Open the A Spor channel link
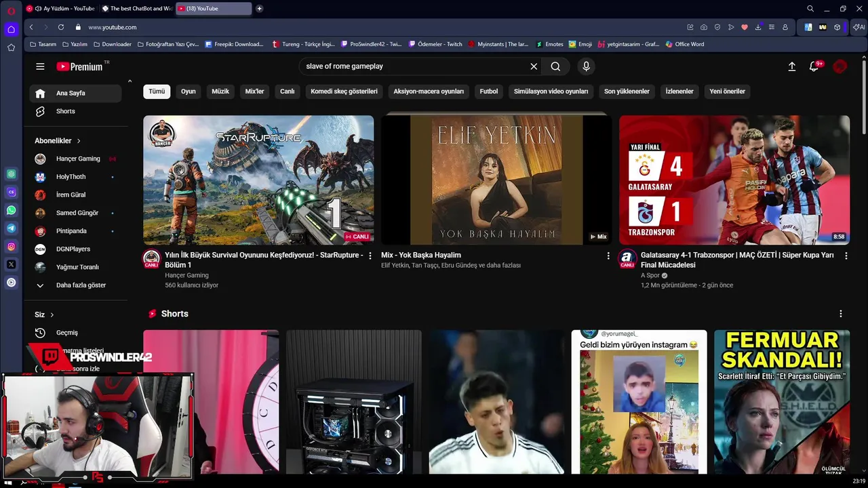The width and height of the screenshot is (868, 488). click(650, 275)
